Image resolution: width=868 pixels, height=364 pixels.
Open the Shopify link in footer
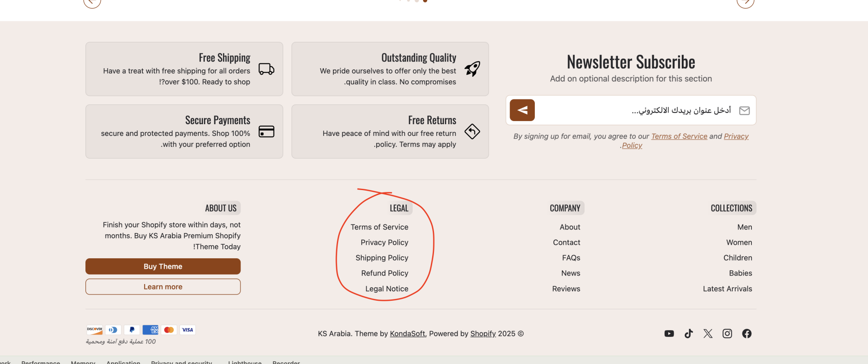[x=483, y=334]
